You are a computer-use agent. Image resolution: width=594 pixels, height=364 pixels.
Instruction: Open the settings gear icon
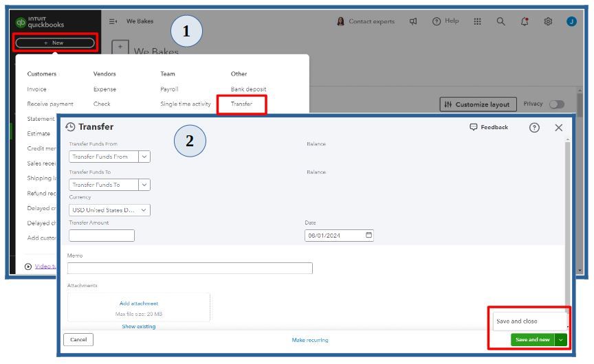(x=548, y=21)
